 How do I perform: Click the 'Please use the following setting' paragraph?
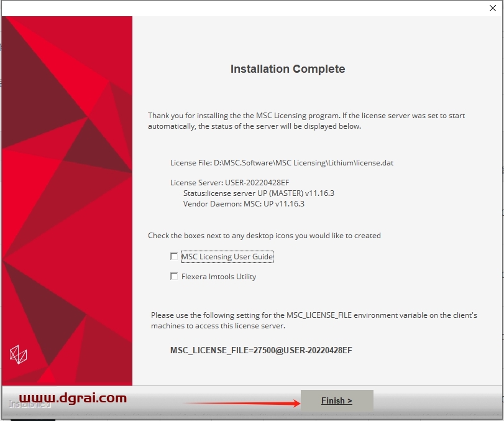(x=314, y=320)
